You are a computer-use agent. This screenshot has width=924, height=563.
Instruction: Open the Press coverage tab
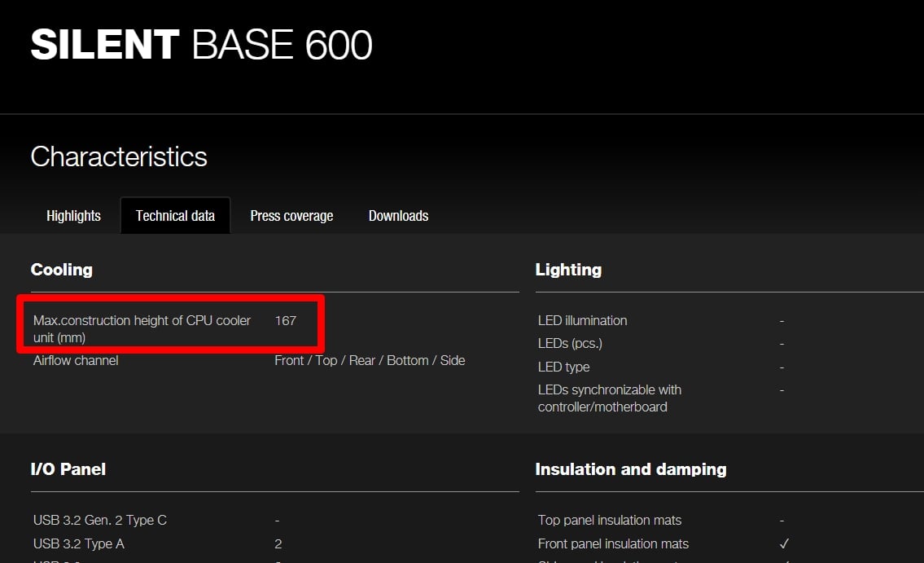pos(291,216)
